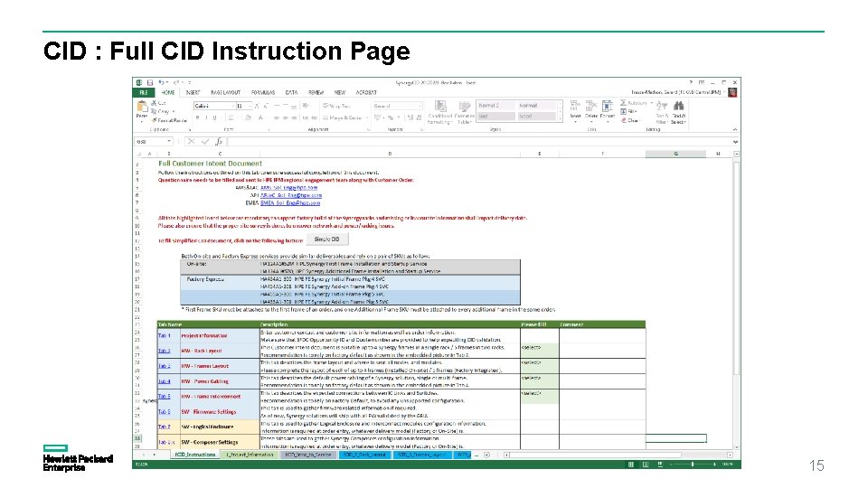Viewport: 868px width, 488px height.
Task: Click the Paste clipboard icon
Action: click(142, 107)
